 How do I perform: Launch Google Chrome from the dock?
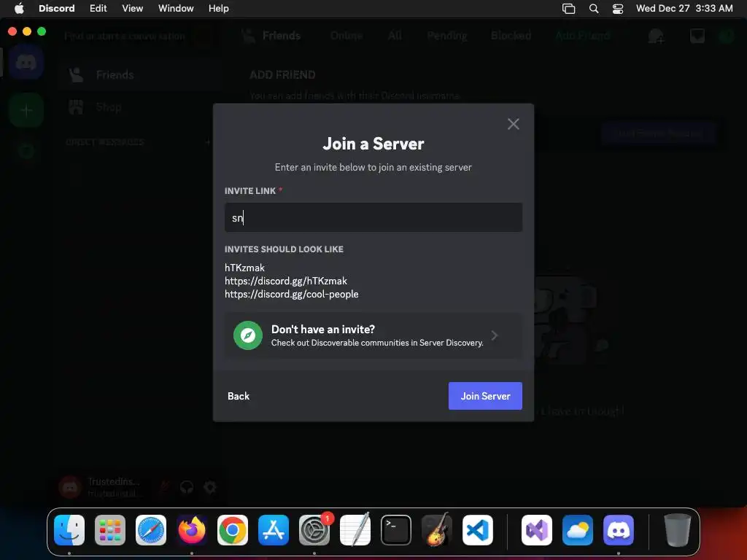click(x=233, y=530)
